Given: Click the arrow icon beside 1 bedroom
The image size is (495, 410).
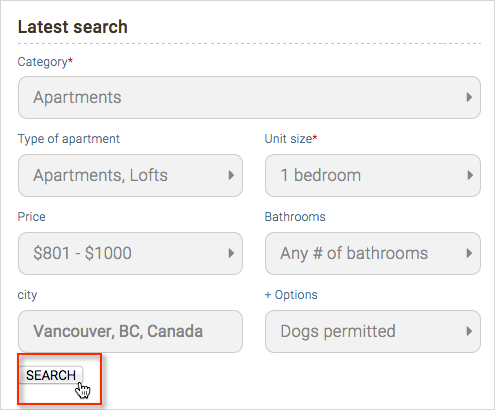Looking at the screenshot, I should click(470, 175).
